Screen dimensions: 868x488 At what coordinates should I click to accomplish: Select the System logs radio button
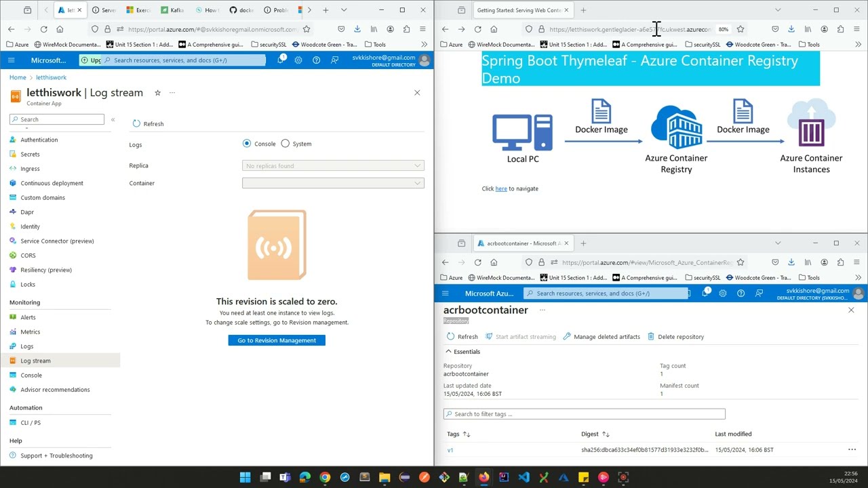coord(285,144)
